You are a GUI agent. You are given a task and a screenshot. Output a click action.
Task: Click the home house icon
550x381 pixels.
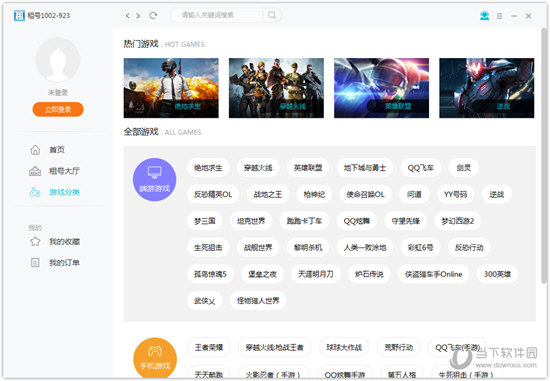35,150
